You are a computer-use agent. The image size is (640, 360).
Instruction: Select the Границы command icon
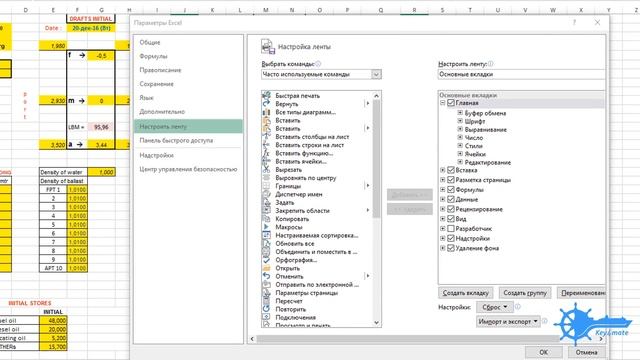click(266, 186)
